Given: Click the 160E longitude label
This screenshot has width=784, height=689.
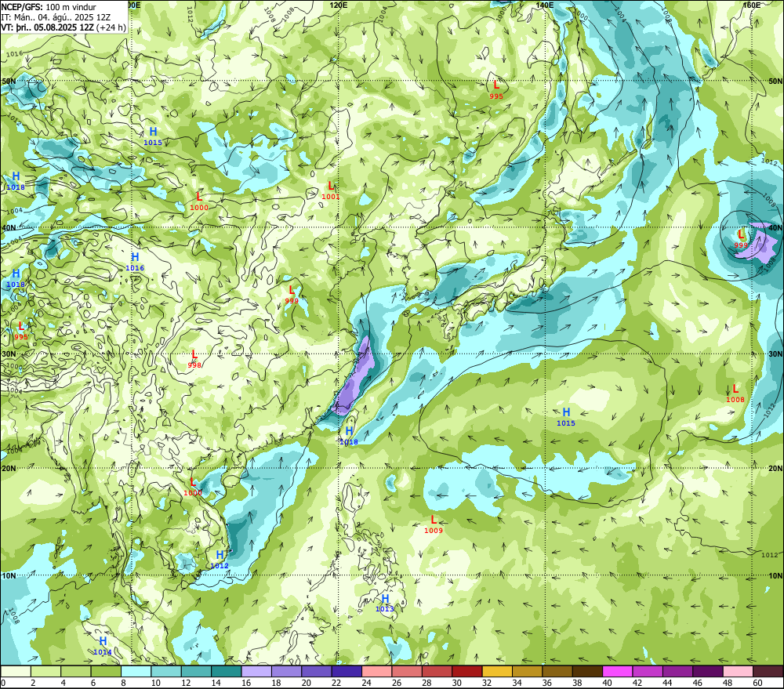Looking at the screenshot, I should point(751,5).
